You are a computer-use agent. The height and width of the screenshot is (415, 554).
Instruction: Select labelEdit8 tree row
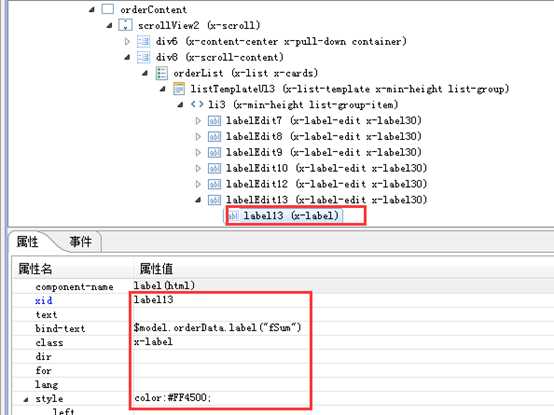(x=324, y=136)
